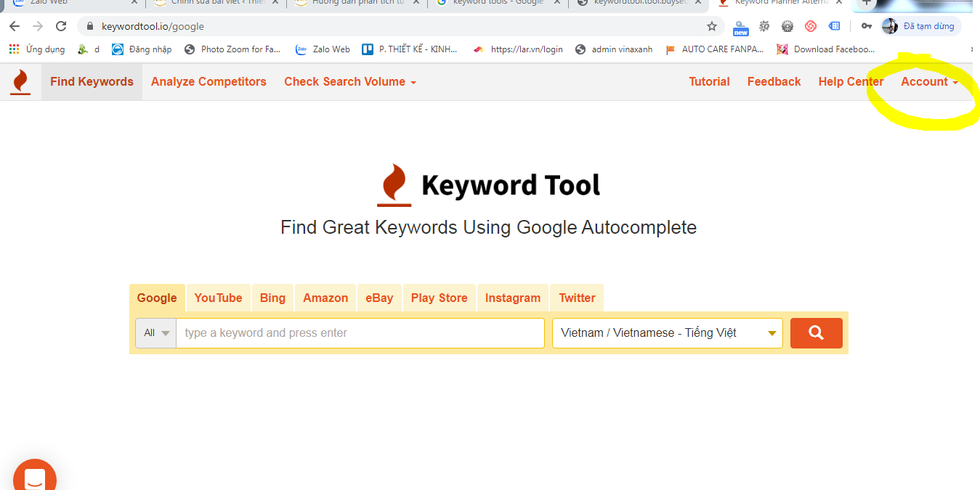This screenshot has width=980, height=490.
Task: Select the Find Keywords nav item
Action: coord(92,82)
